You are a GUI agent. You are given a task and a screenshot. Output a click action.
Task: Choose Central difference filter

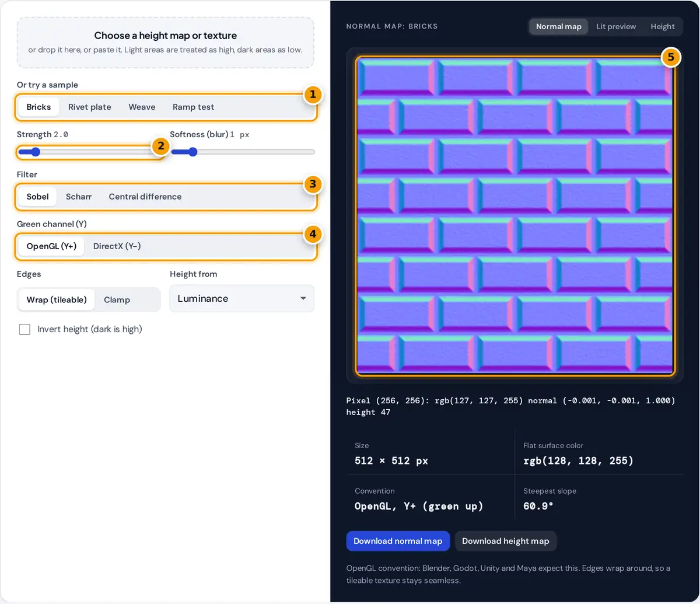pos(145,197)
